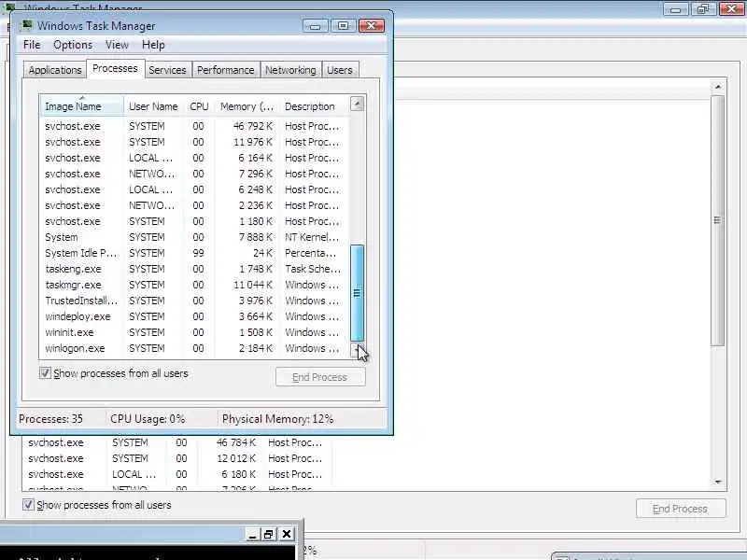
Task: Toggle Show processes from all users in back window
Action: [28, 505]
